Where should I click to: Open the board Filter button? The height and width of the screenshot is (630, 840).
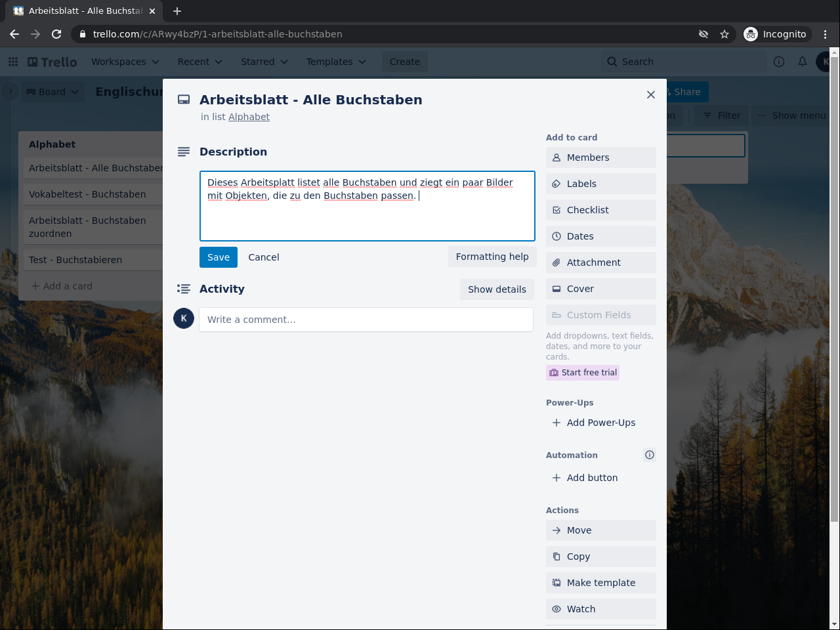[721, 115]
